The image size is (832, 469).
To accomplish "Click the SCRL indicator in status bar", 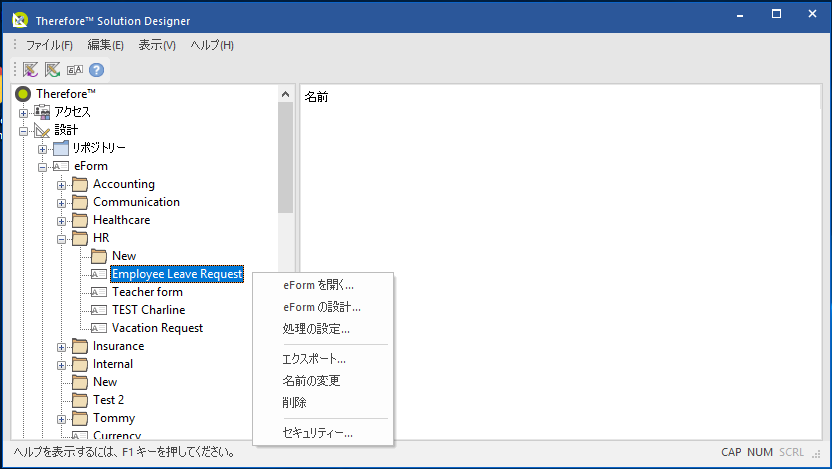I will 791,452.
